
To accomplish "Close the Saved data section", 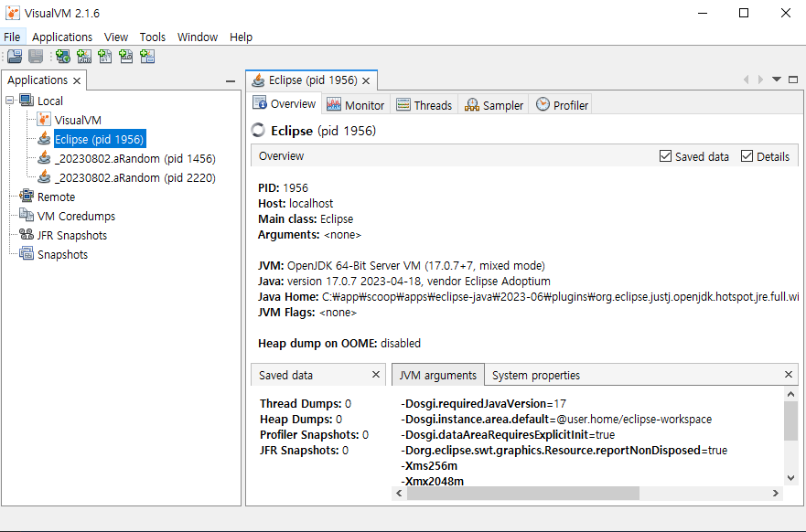I will (x=376, y=375).
